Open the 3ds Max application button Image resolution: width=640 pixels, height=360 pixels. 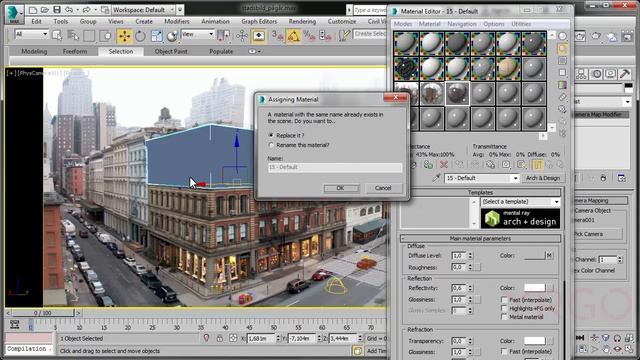click(x=14, y=14)
